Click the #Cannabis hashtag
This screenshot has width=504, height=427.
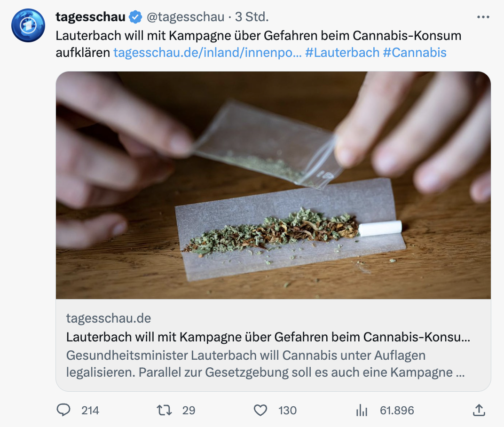click(x=415, y=52)
